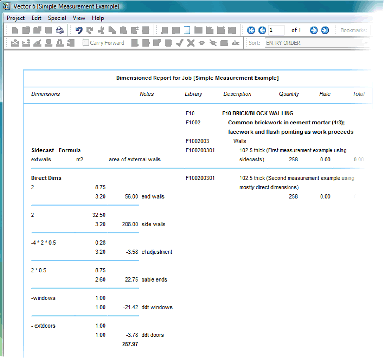Click the Dimensions column header
The height and width of the screenshot is (361, 384).
pos(45,94)
